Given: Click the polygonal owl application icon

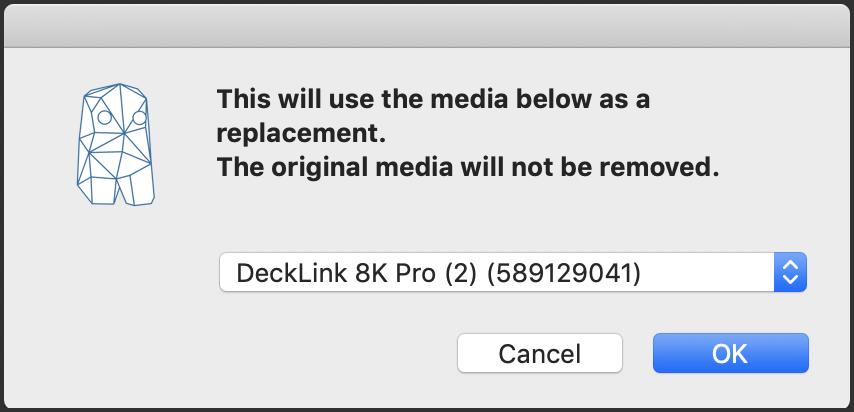Looking at the screenshot, I should click(118, 145).
